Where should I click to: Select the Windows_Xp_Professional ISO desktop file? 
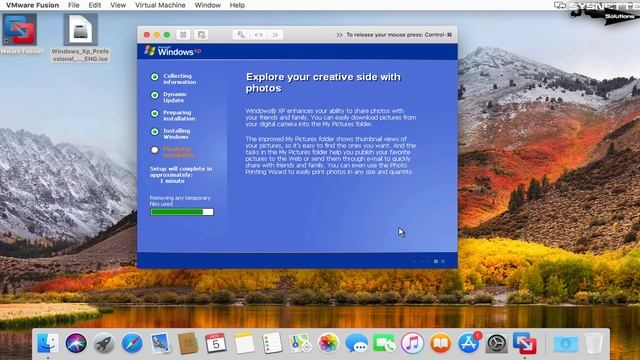[x=80, y=29]
